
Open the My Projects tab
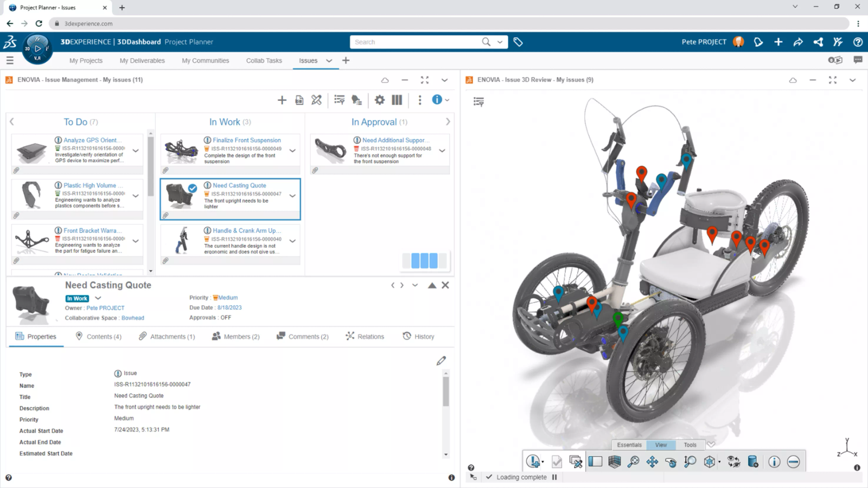(86, 61)
